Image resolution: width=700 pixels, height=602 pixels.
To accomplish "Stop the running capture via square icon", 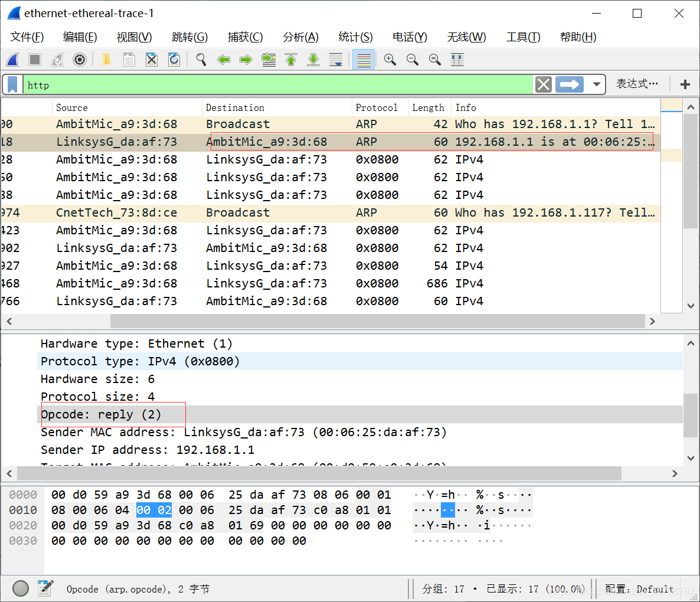I will (x=34, y=60).
